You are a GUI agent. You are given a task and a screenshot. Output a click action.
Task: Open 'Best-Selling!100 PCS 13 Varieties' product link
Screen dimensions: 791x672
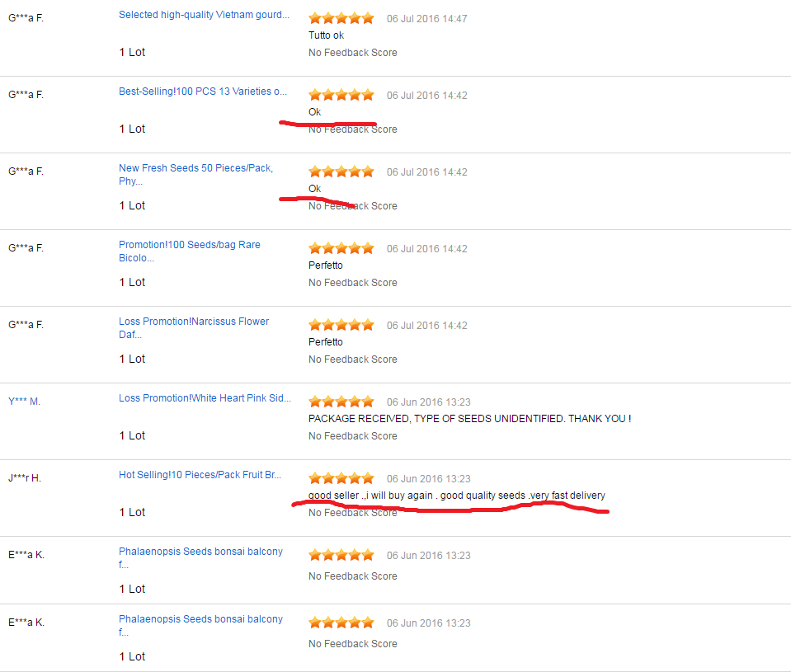pyautogui.click(x=203, y=92)
